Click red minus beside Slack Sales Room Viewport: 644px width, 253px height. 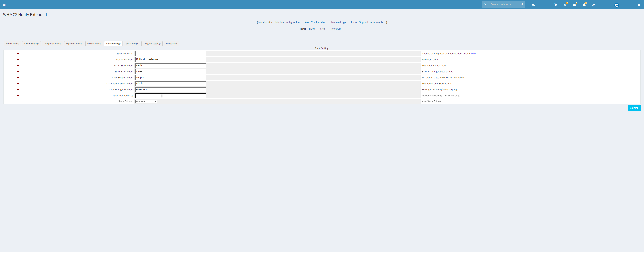pos(18,72)
